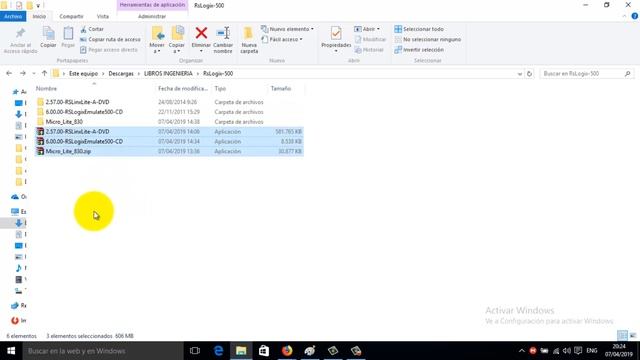Click Descargas in address bar

(x=121, y=73)
